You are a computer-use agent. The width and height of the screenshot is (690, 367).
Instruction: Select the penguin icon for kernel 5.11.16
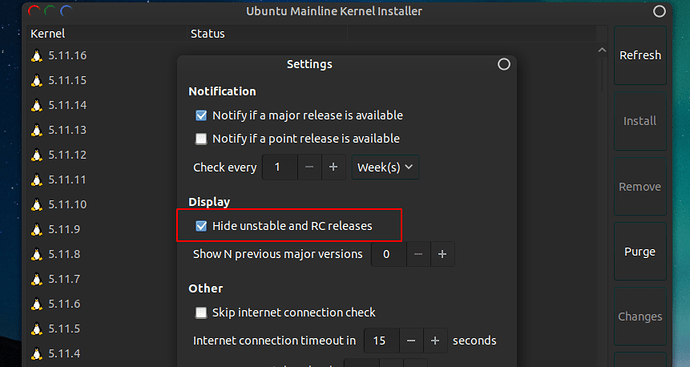(x=37, y=56)
